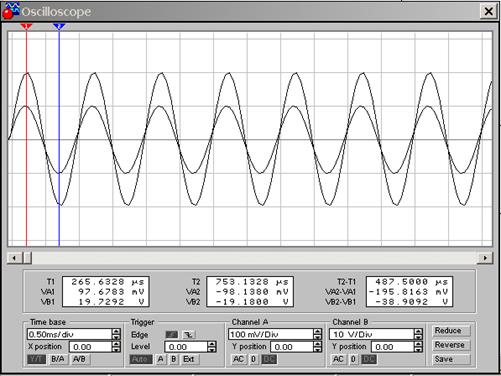501x376 pixels.
Task: Switch display mode to B/A
Action: tap(58, 359)
